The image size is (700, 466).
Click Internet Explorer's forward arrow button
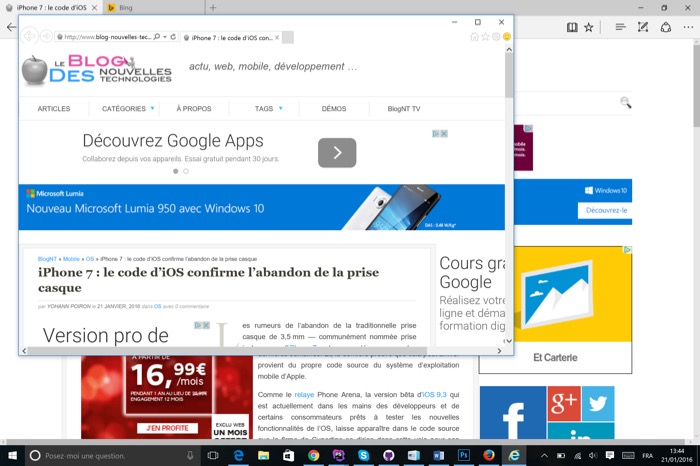coord(46,36)
